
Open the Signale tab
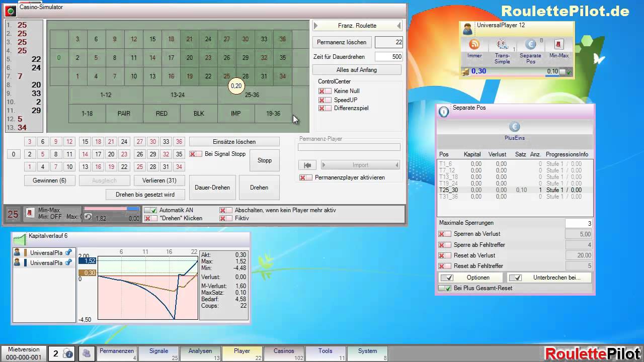[x=158, y=353]
